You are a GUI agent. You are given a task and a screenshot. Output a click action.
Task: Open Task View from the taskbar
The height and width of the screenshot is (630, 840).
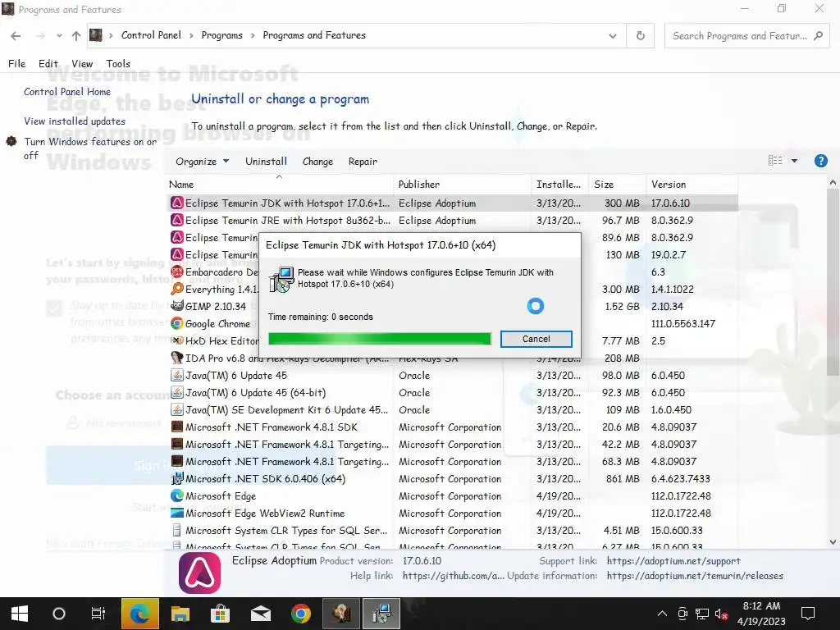[x=98, y=614]
